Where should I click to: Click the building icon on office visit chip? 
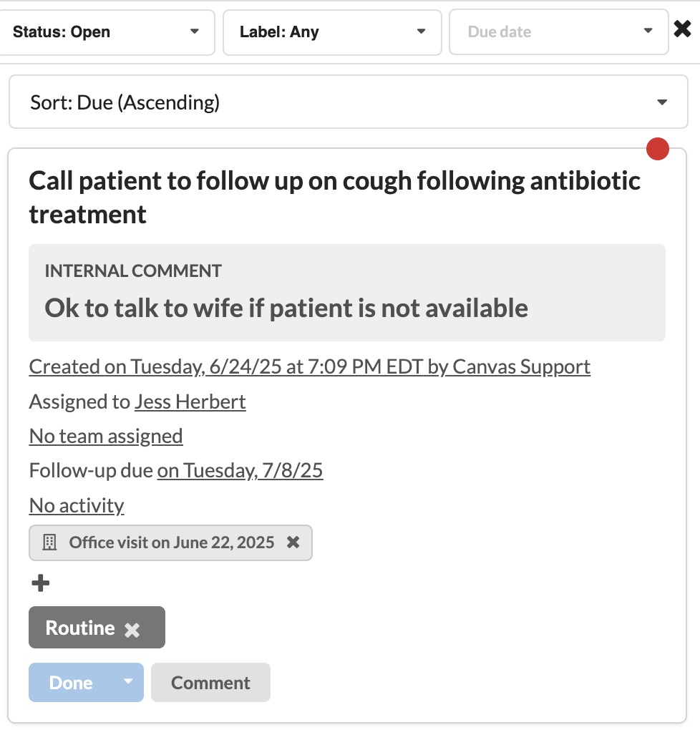click(49, 542)
